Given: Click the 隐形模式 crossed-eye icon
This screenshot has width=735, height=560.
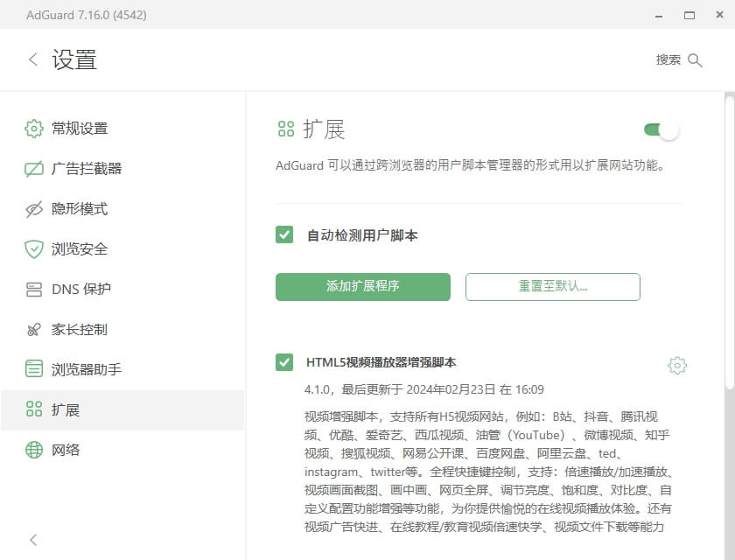Looking at the screenshot, I should (x=34, y=209).
